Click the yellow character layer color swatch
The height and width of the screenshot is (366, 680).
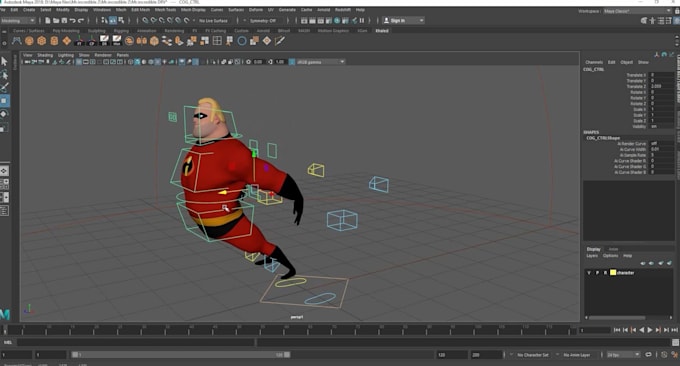[x=613, y=272]
